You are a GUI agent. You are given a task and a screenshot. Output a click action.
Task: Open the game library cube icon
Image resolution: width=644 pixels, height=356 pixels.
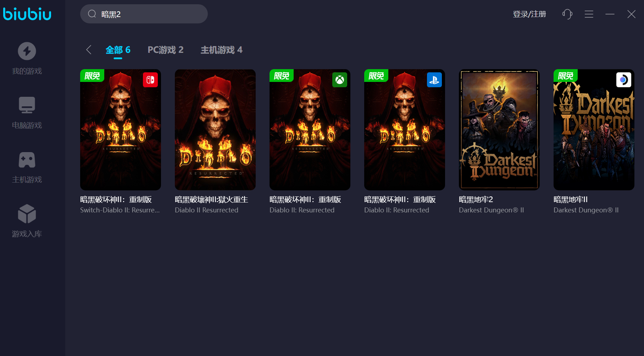27,214
